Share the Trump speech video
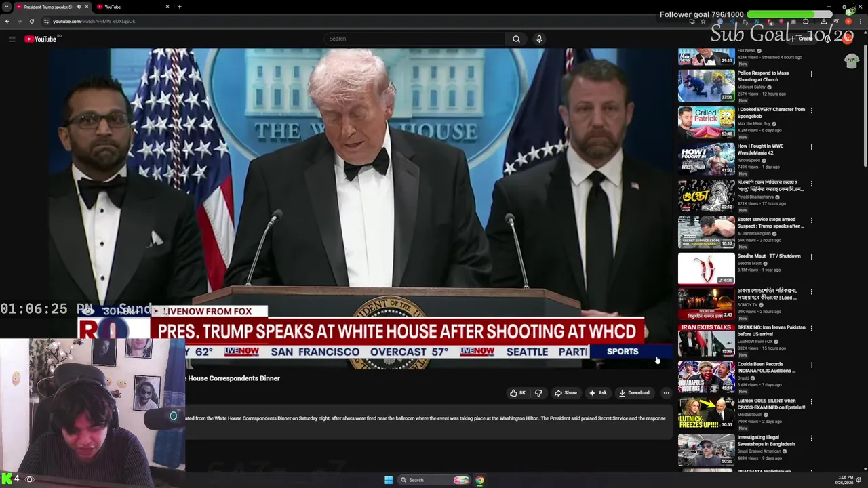This screenshot has height=488, width=868. 566,393
